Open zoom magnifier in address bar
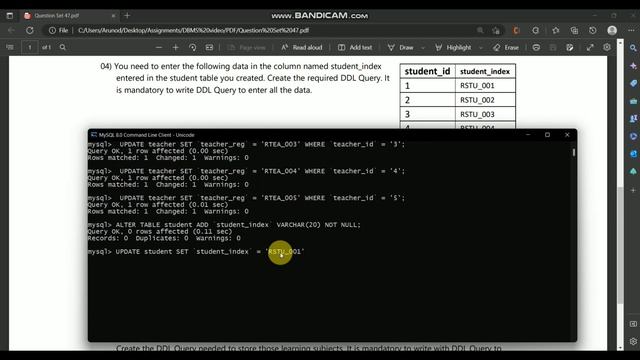Viewport: 640px width, 360px height. [x=480, y=30]
